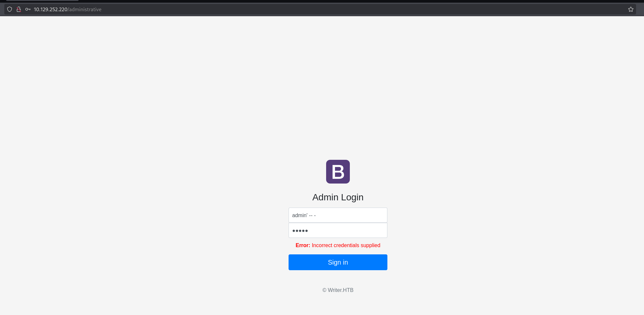Click the password dots in the field
Image resolution: width=644 pixels, height=315 pixels.
300,231
